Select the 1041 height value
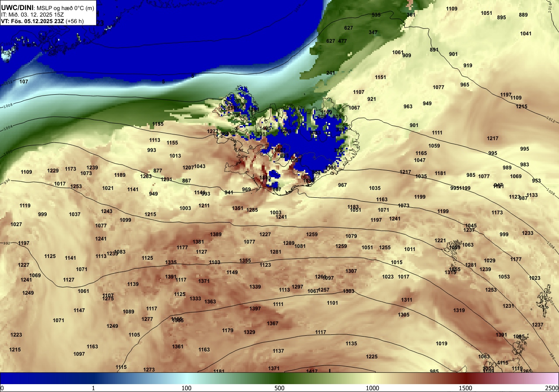The height and width of the screenshot is (392, 559). (x=526, y=34)
